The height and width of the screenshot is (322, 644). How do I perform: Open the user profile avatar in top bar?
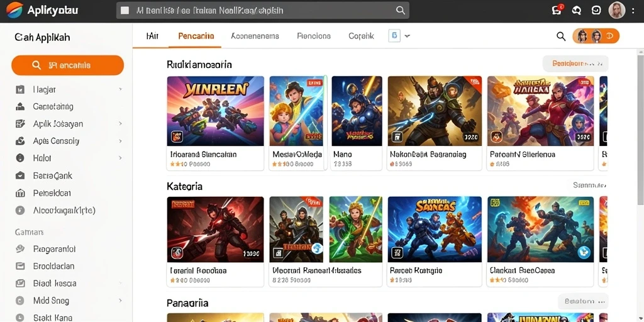[616, 10]
